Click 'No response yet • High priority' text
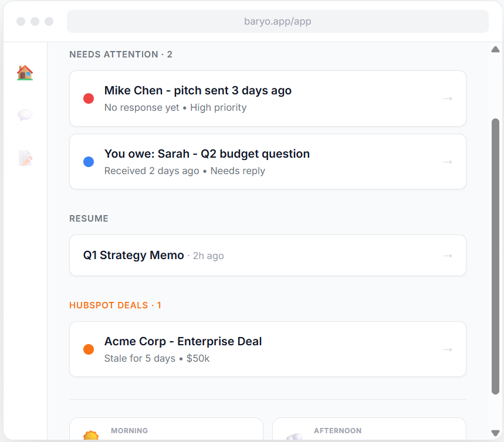Screen dimensions: 504x442 click(x=175, y=108)
